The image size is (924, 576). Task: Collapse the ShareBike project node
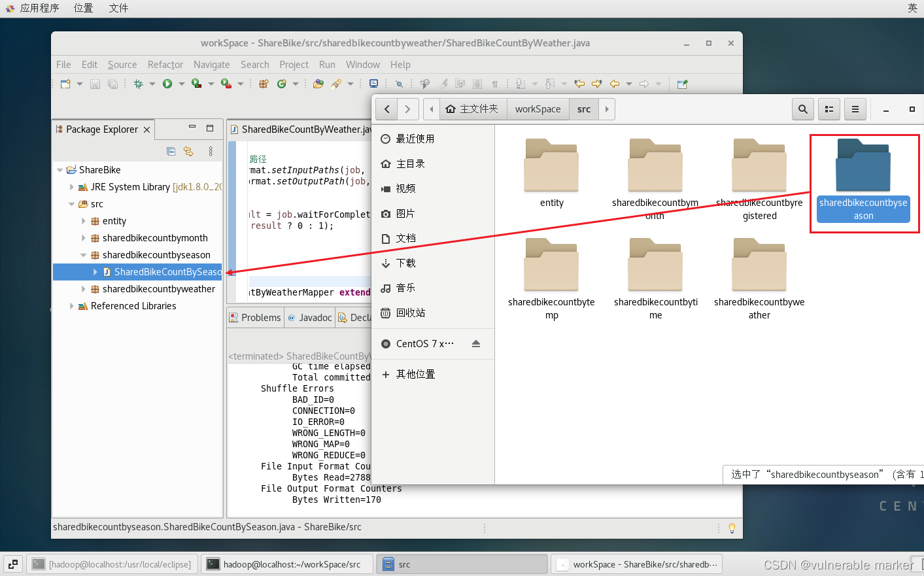[x=60, y=170]
